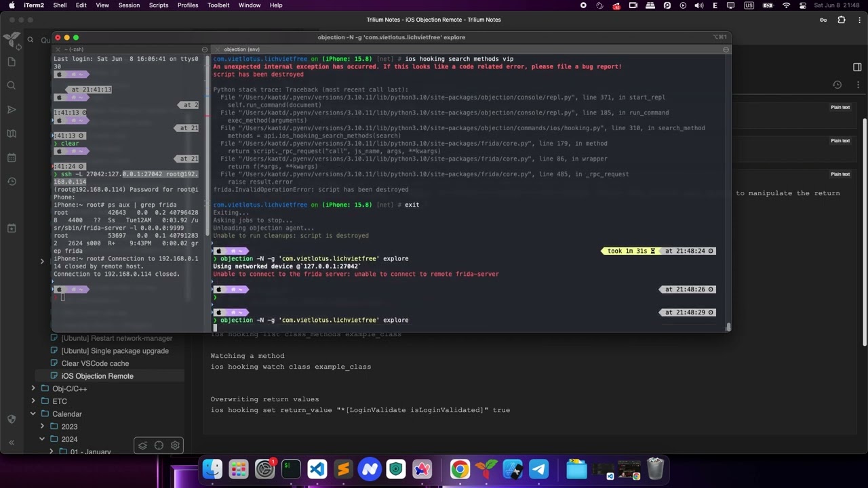Open the Session menu

pyautogui.click(x=129, y=5)
